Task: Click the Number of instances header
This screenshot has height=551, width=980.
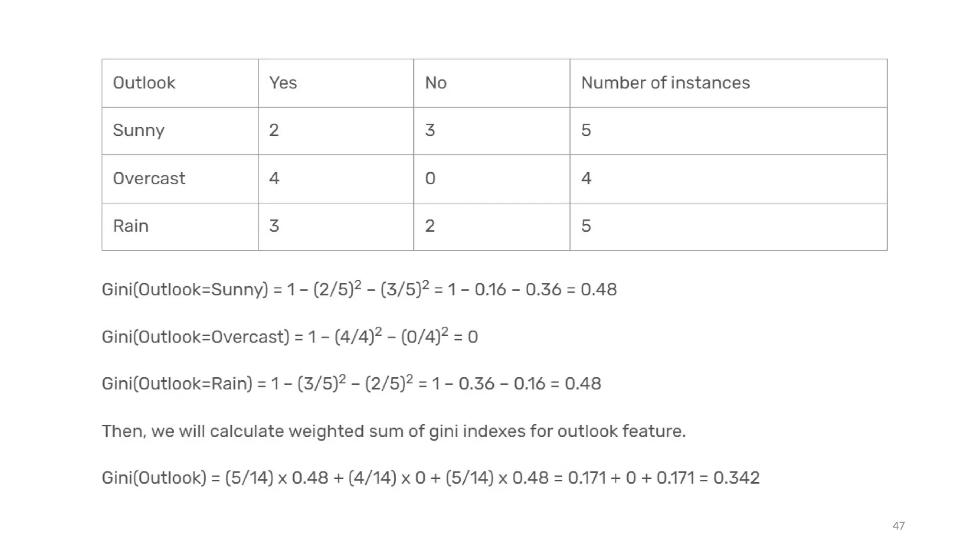Action: pos(728,83)
